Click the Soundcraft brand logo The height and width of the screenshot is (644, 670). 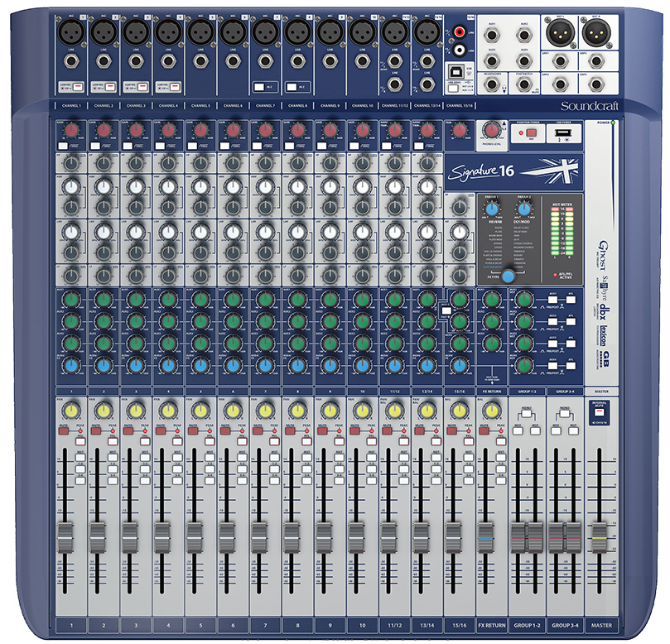[x=613, y=106]
